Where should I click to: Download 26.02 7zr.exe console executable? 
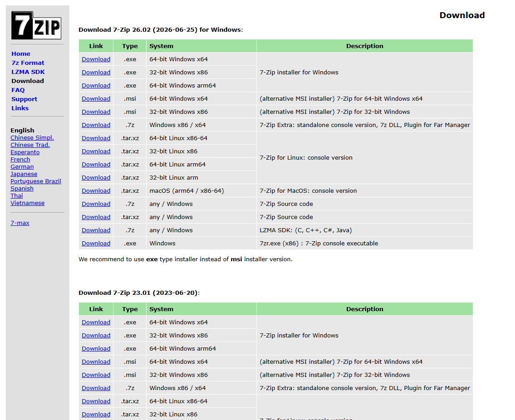coord(96,243)
